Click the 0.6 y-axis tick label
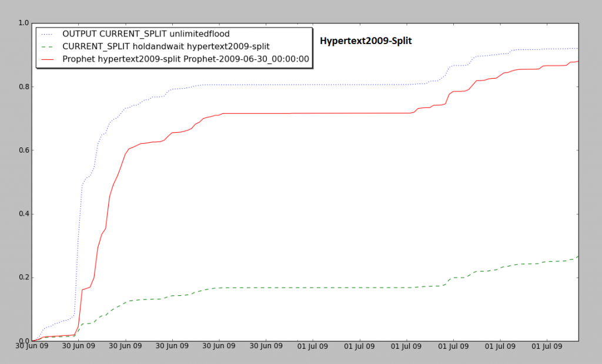Image resolution: width=602 pixels, height=364 pixels. pos(23,150)
